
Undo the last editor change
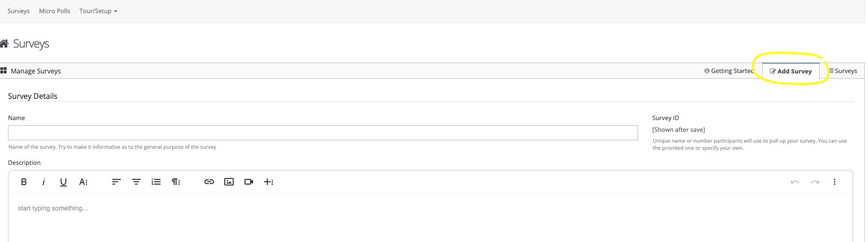pyautogui.click(x=795, y=182)
